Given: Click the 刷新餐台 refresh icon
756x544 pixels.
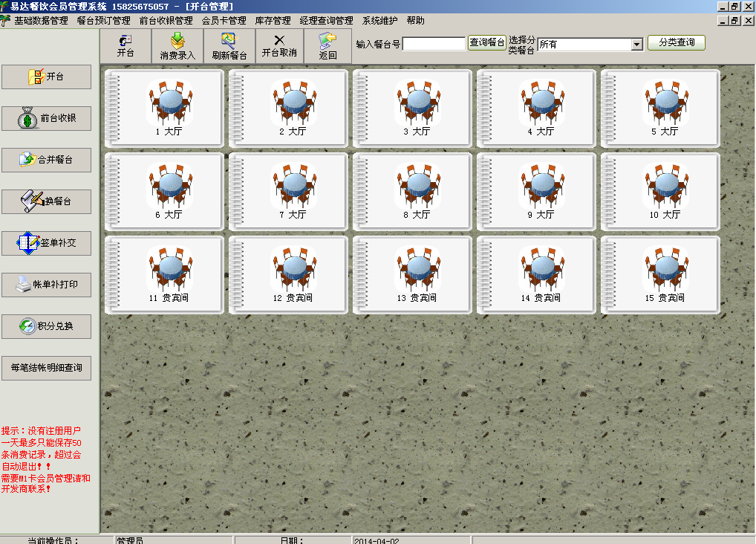Looking at the screenshot, I should (229, 45).
